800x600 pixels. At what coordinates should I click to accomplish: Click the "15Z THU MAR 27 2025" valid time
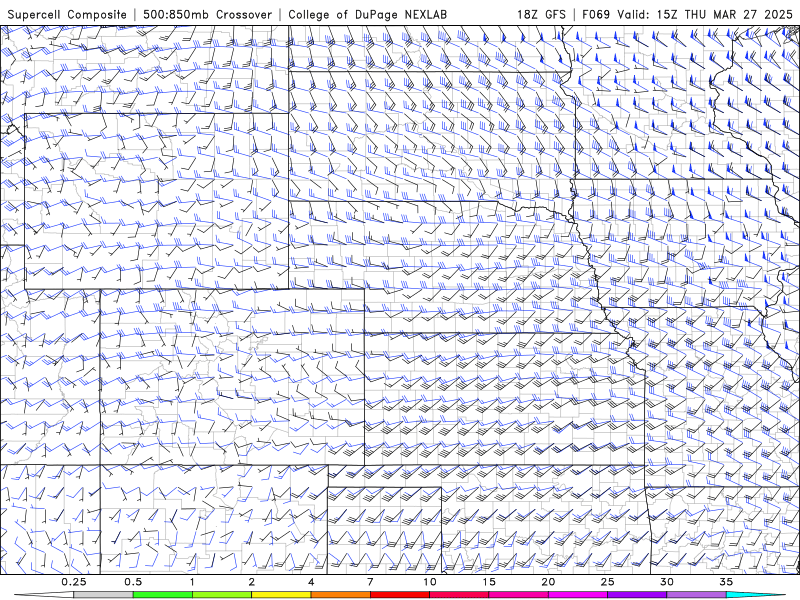(724, 14)
